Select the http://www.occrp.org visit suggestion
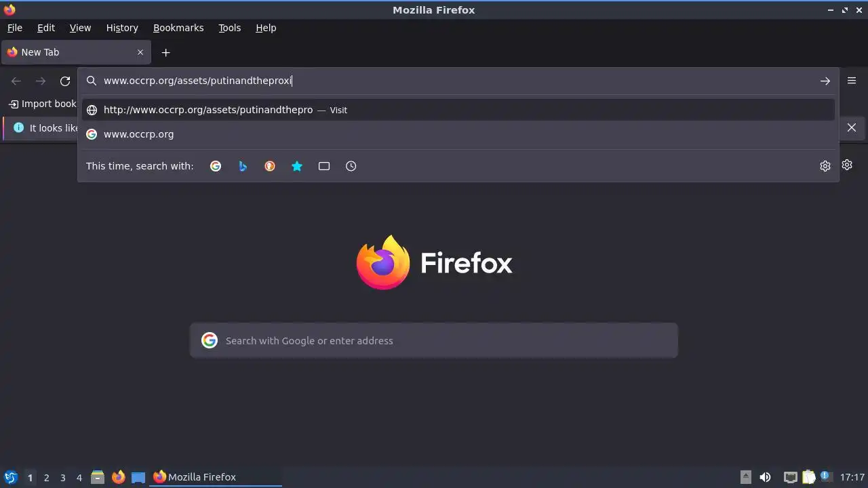The height and width of the screenshot is (488, 868). tap(458, 110)
